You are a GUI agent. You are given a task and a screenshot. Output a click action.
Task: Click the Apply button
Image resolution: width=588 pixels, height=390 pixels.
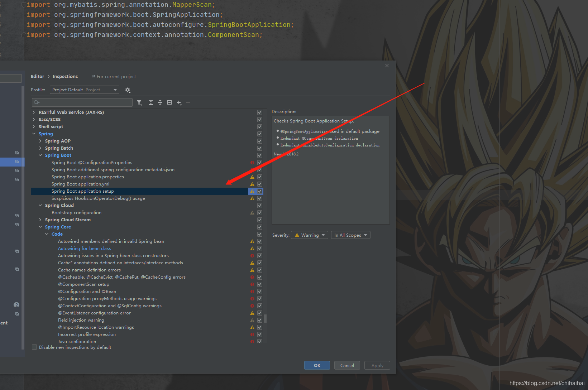[x=377, y=365]
